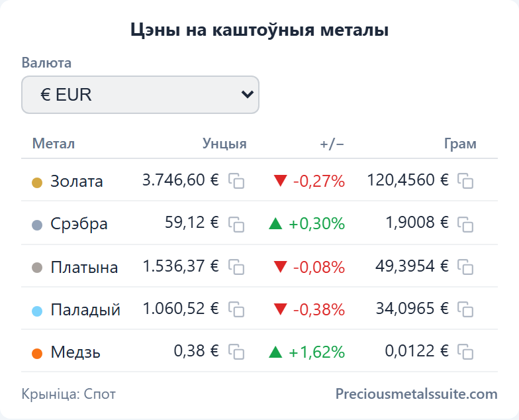The width and height of the screenshot is (519, 420).
Task: Copy the copper ounce price 0,38 €
Action: point(236,352)
